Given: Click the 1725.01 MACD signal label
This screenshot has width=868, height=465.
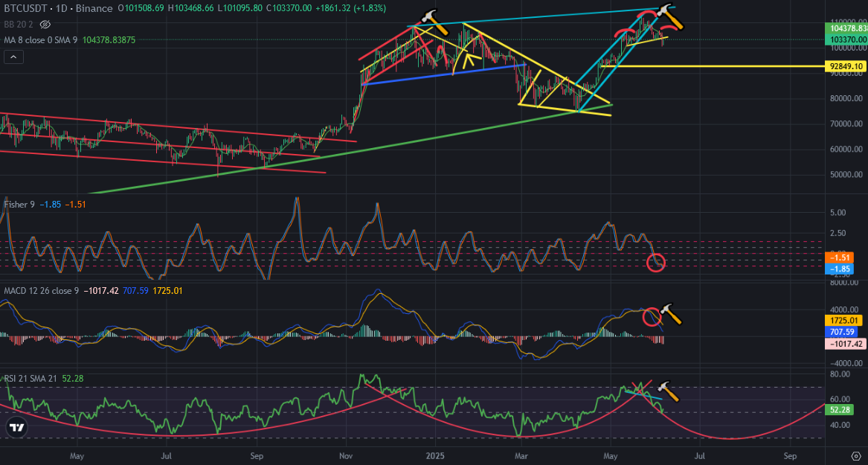Looking at the screenshot, I should [x=845, y=320].
